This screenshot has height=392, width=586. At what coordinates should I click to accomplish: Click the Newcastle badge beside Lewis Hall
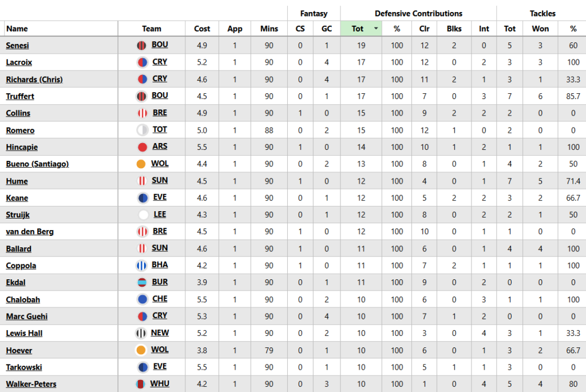click(x=141, y=333)
